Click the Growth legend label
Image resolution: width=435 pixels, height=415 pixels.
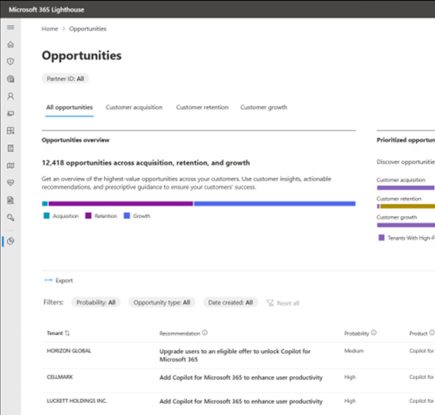pyautogui.click(x=141, y=216)
